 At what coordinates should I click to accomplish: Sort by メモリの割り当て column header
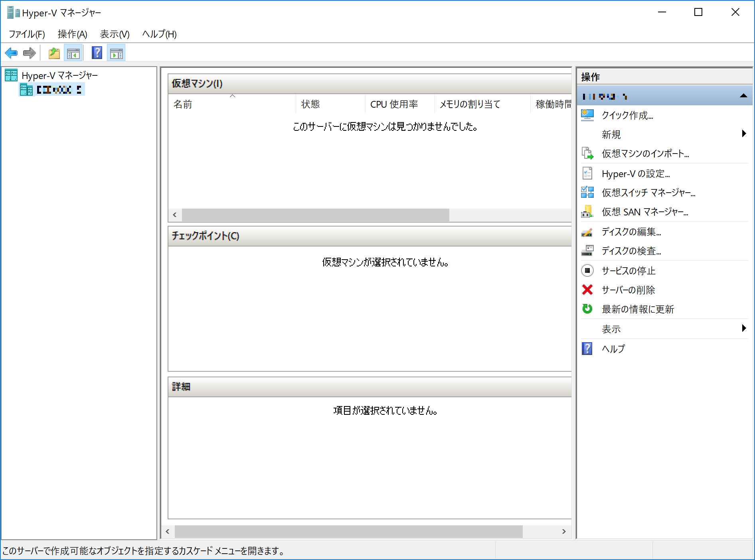[x=482, y=104]
